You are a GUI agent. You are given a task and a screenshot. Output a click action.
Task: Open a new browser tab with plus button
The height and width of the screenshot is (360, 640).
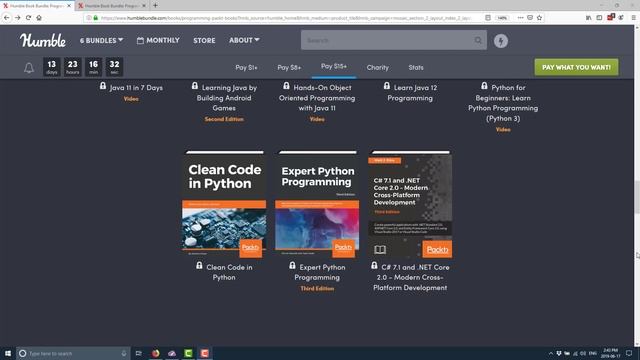pyautogui.click(x=155, y=6)
